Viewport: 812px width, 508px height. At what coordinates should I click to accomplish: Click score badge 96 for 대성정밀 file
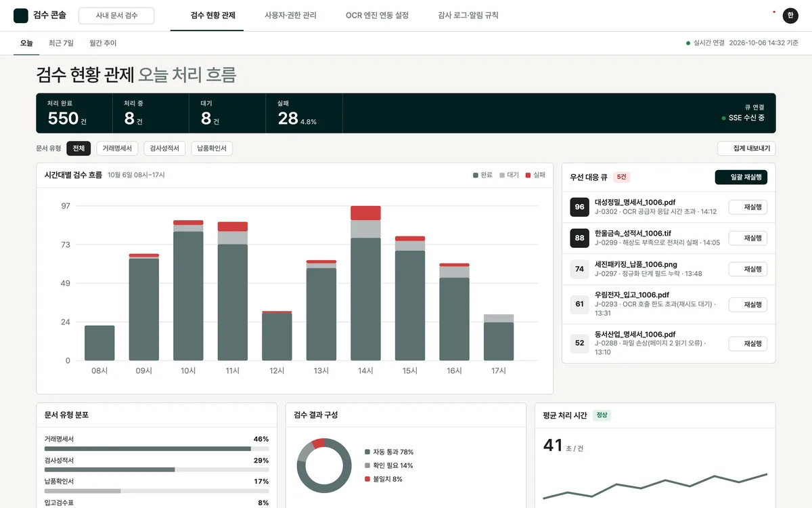[x=580, y=207]
